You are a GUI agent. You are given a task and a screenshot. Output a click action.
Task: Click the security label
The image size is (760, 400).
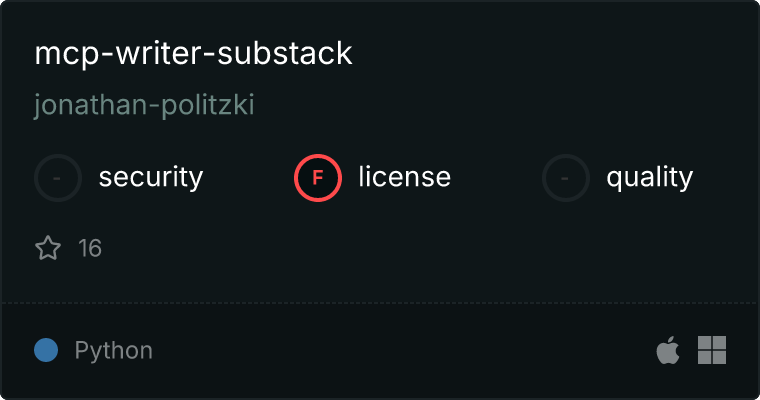point(150,178)
